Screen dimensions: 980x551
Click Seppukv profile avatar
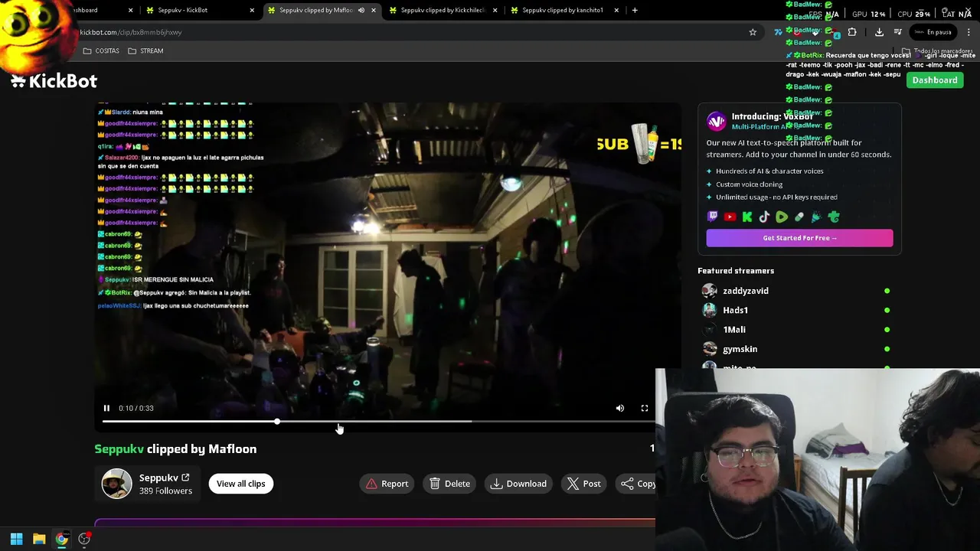tap(116, 484)
